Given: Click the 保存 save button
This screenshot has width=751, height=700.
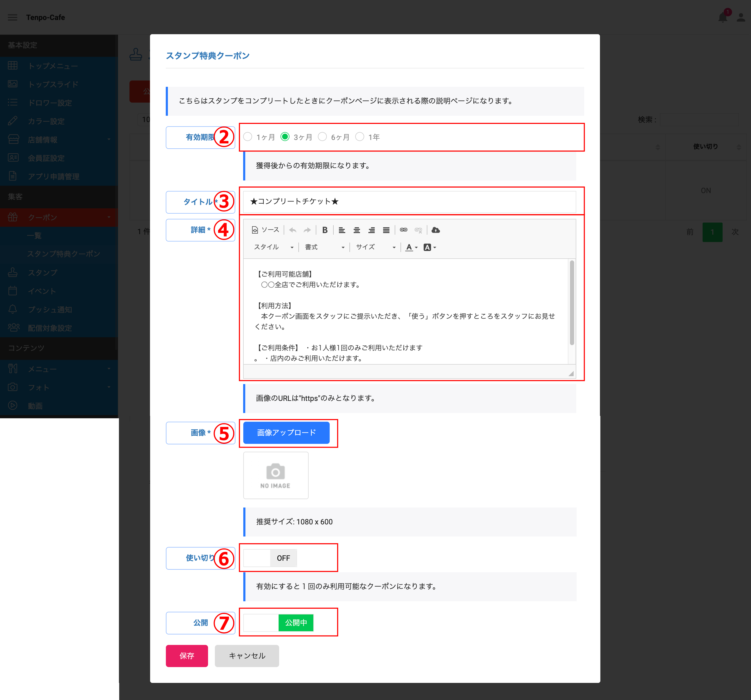Looking at the screenshot, I should (x=187, y=656).
